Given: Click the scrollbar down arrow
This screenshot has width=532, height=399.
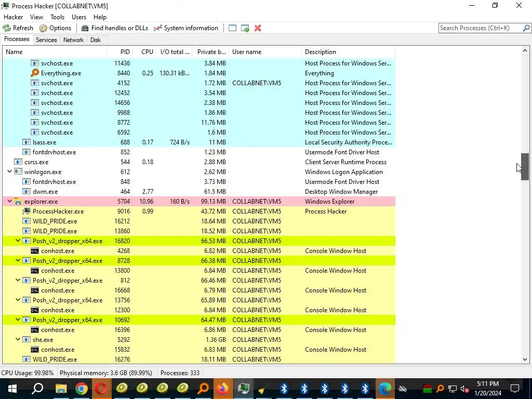Looking at the screenshot, I should [x=525, y=360].
